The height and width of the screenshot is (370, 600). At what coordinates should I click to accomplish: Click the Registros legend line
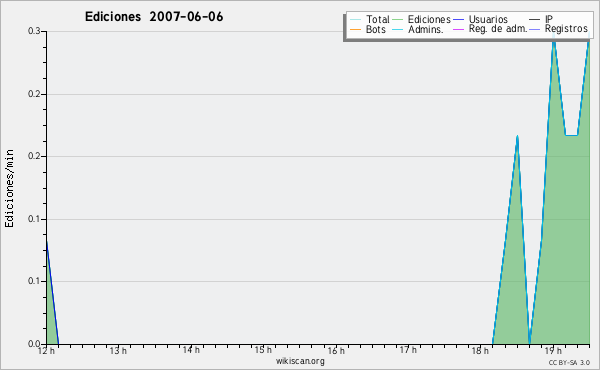pyautogui.click(x=535, y=29)
